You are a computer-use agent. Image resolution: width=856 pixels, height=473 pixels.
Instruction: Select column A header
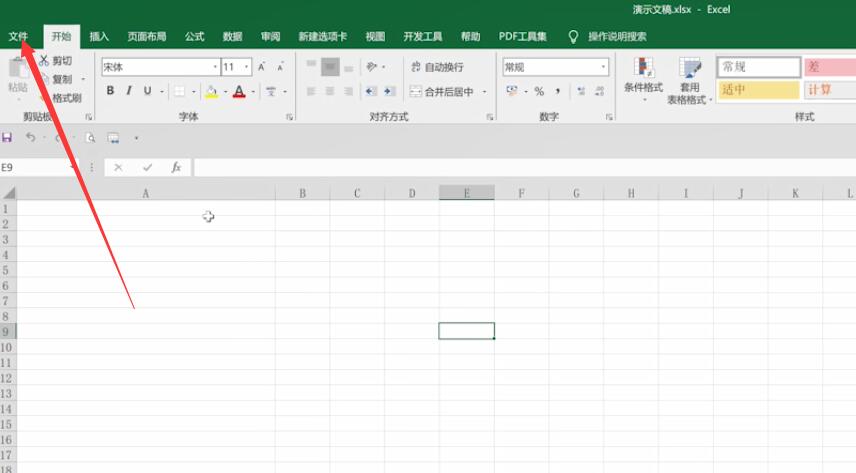point(146,193)
